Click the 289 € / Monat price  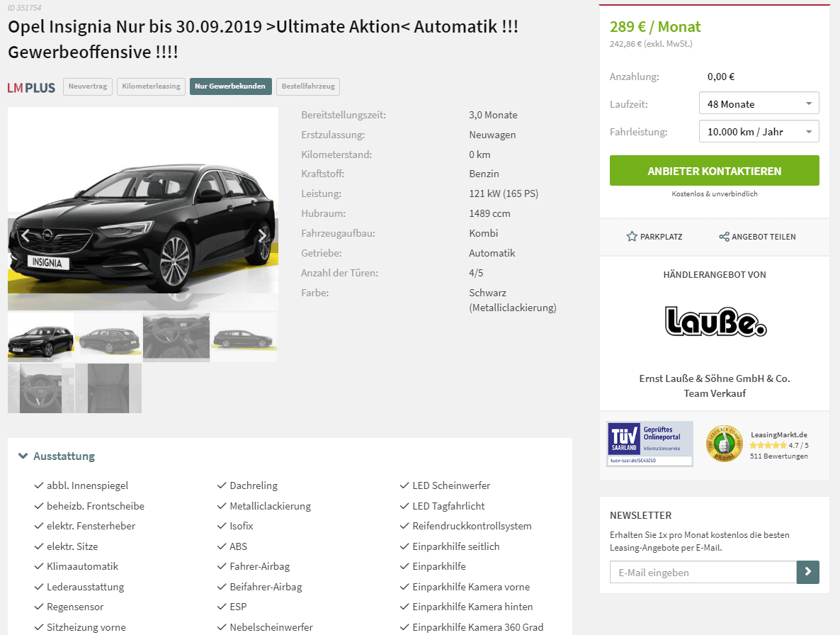(x=655, y=27)
